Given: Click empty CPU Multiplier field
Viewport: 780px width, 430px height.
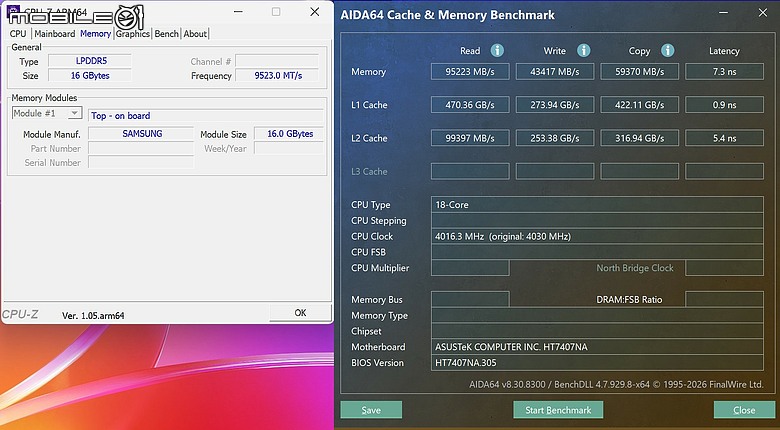Looking at the screenshot, I should (x=470, y=268).
